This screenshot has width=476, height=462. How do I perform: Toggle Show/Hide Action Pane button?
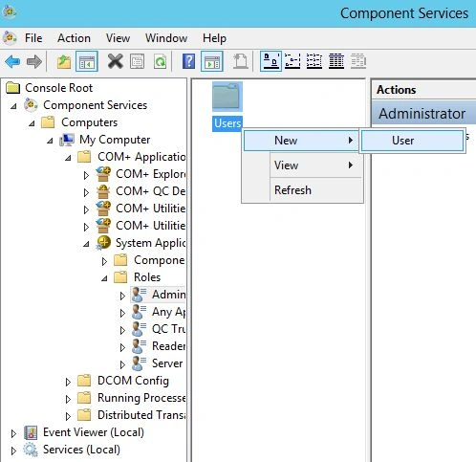point(212,61)
